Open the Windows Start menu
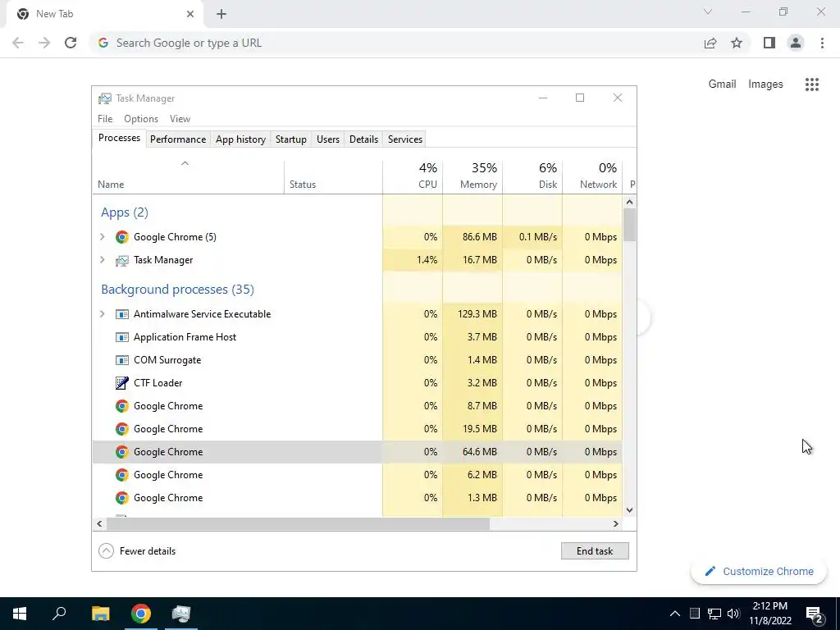 (20, 614)
